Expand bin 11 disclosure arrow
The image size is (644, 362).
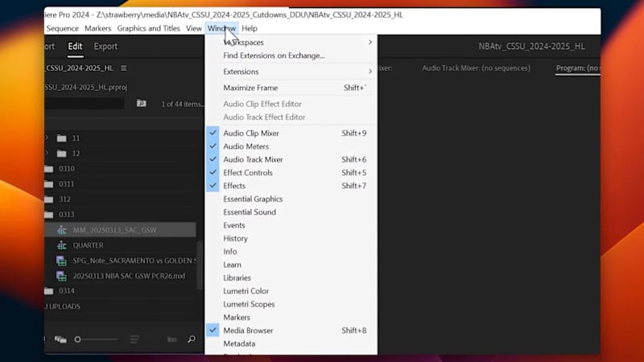click(x=47, y=138)
